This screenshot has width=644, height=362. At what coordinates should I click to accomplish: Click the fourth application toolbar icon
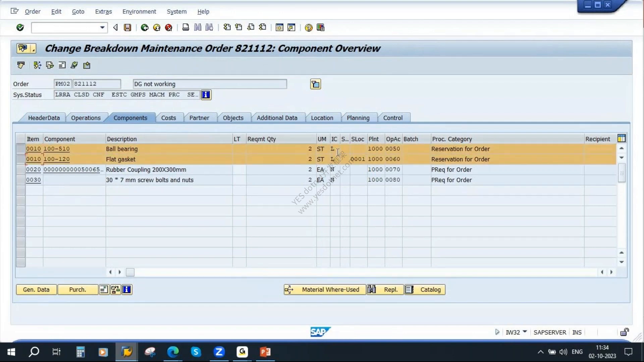62,65
